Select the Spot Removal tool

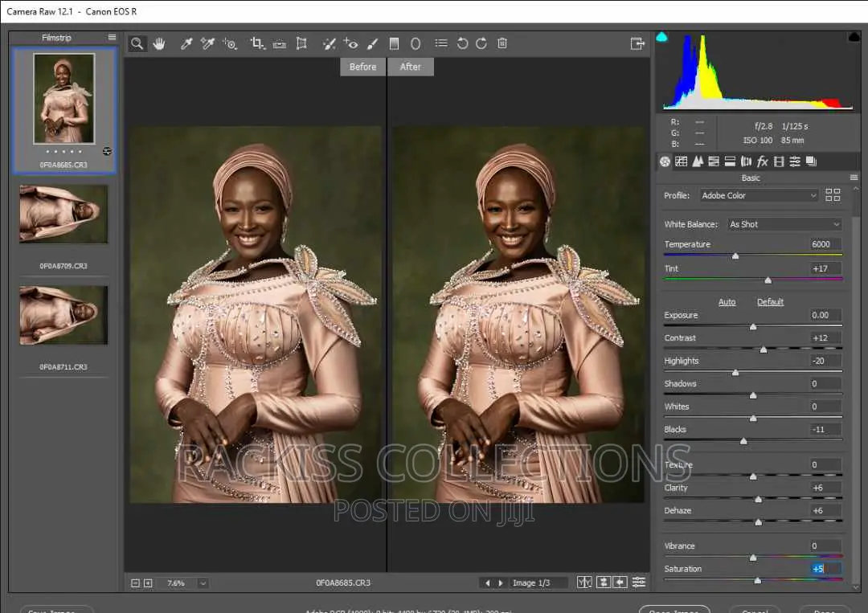click(x=330, y=43)
